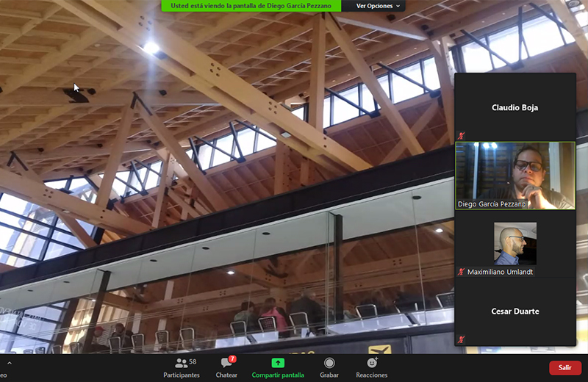Expand the Ver Opciones dropdown
The height and width of the screenshot is (382, 588).
[x=378, y=6]
